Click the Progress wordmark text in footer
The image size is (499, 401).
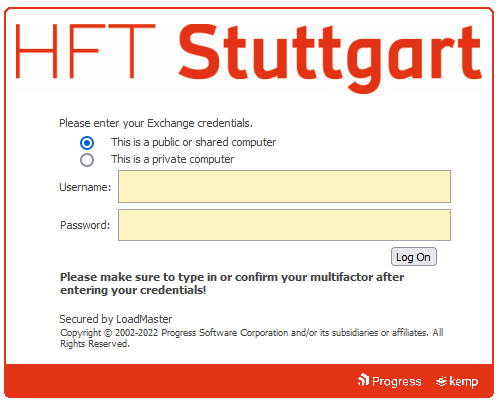397,381
